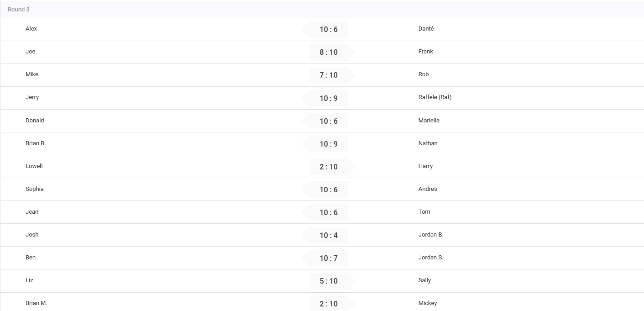This screenshot has height=311, width=644.
Task: Open the 10 : 4 score for the Josh match
Action: pos(328,235)
